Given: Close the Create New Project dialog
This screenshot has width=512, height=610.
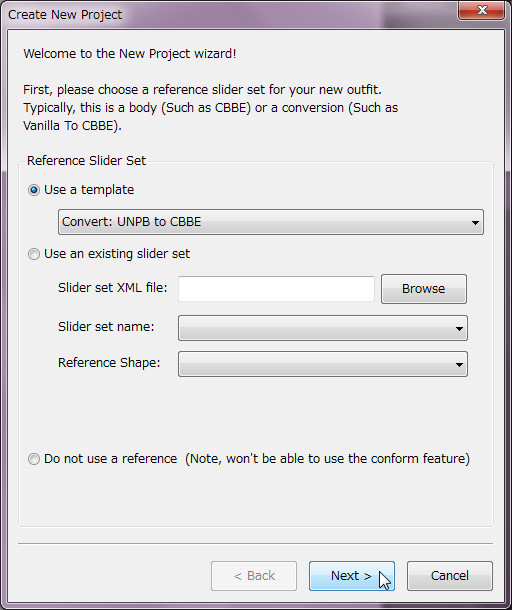Looking at the screenshot, I should [482, 10].
